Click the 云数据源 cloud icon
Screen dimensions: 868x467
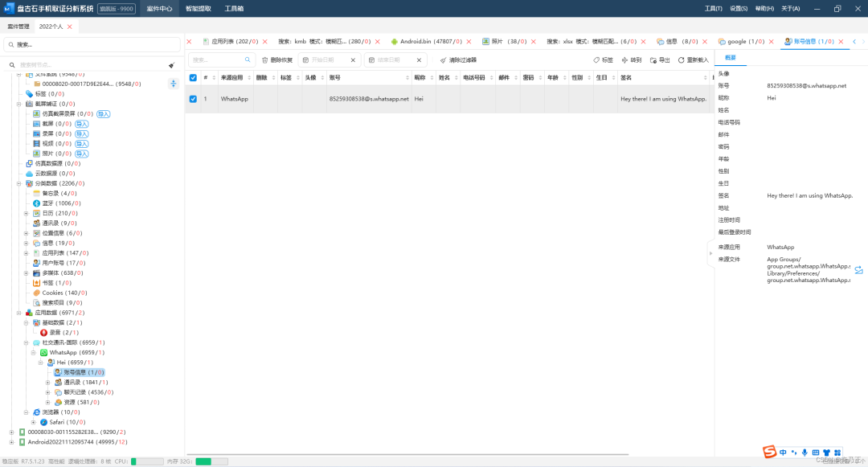point(30,173)
